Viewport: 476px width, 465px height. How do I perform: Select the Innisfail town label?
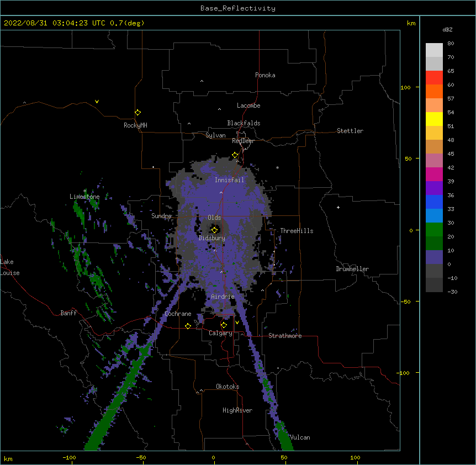[x=229, y=180]
